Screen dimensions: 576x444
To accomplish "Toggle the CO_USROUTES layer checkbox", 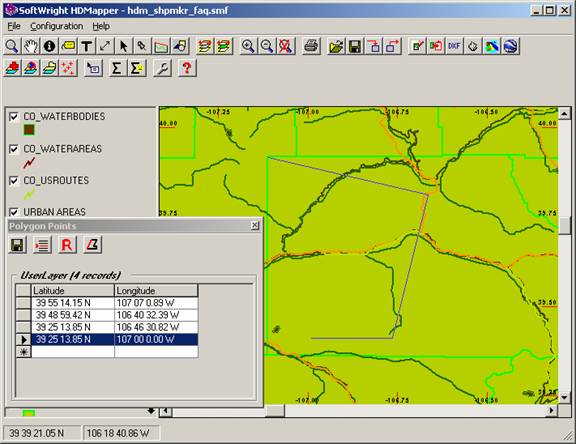I will [14, 181].
